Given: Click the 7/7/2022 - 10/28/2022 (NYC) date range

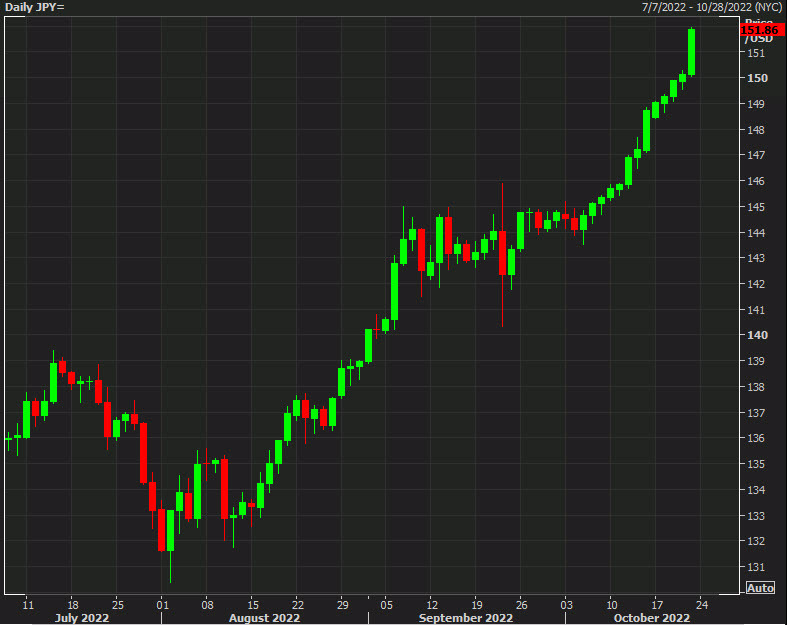Looking at the screenshot, I should pyautogui.click(x=712, y=7).
